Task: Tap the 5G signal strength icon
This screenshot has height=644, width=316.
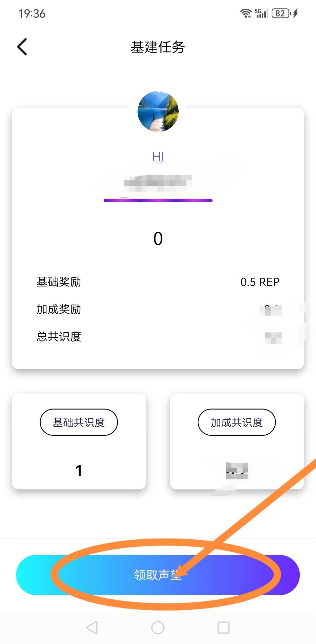Action: pyautogui.click(x=261, y=13)
